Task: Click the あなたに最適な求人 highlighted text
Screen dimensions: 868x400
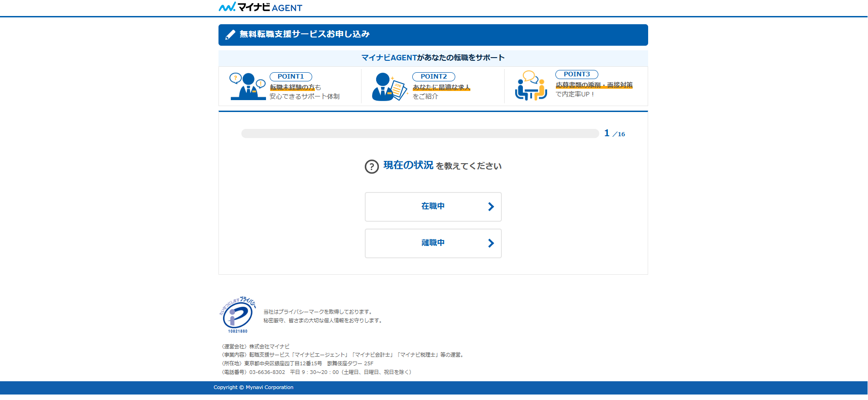Action: pyautogui.click(x=441, y=87)
